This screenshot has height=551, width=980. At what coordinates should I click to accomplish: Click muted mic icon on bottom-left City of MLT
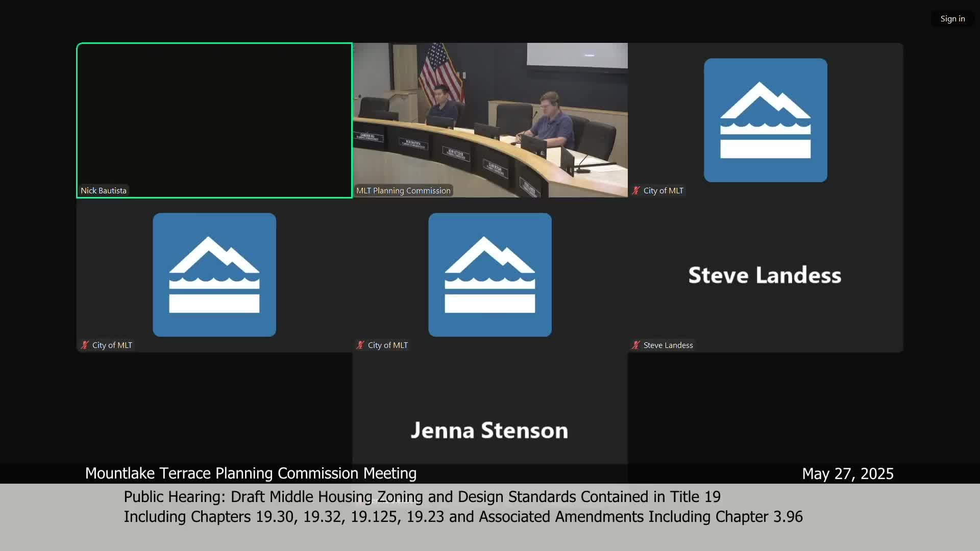(85, 345)
